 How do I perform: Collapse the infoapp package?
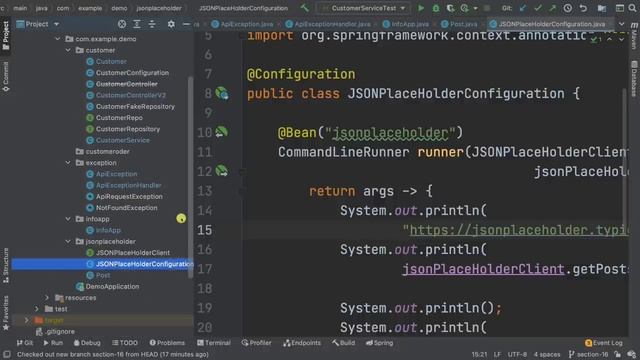tap(68, 219)
